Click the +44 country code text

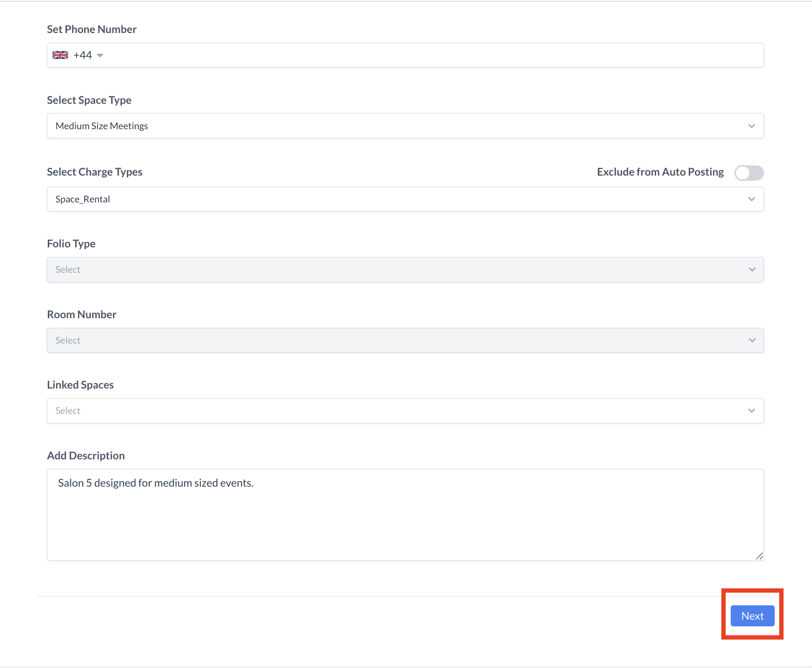82,55
